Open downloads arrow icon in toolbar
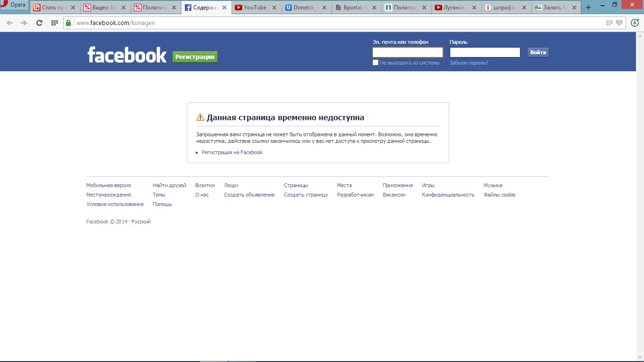This screenshot has width=644, height=362. pos(635,23)
